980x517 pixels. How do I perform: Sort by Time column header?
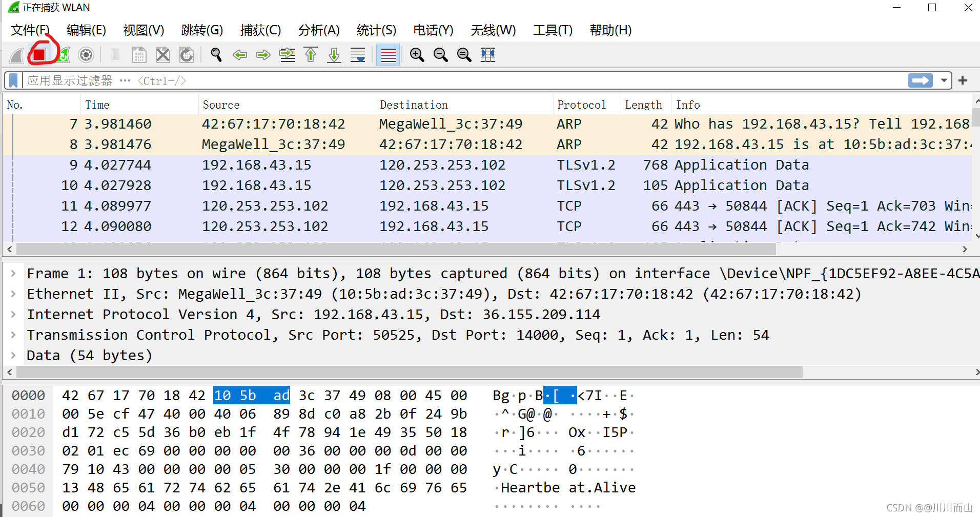pos(139,105)
